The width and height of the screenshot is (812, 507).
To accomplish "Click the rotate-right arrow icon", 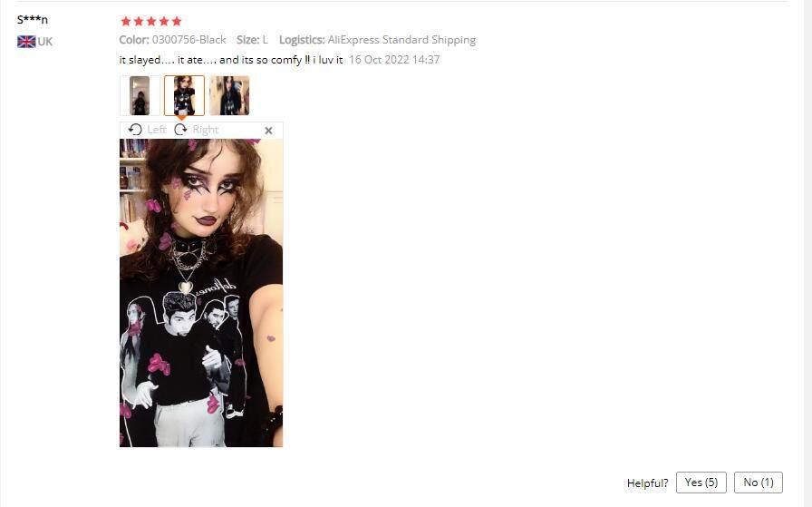I will pos(180,130).
